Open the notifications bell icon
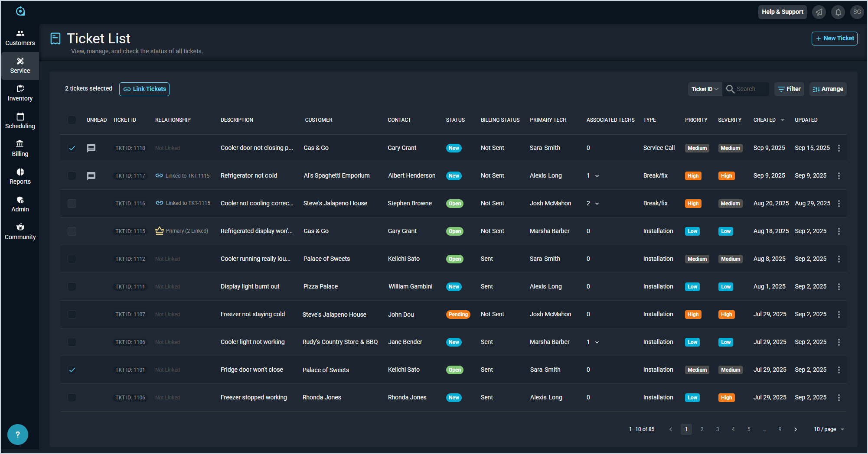Screen dimensions: 868x454 pyautogui.click(x=838, y=12)
